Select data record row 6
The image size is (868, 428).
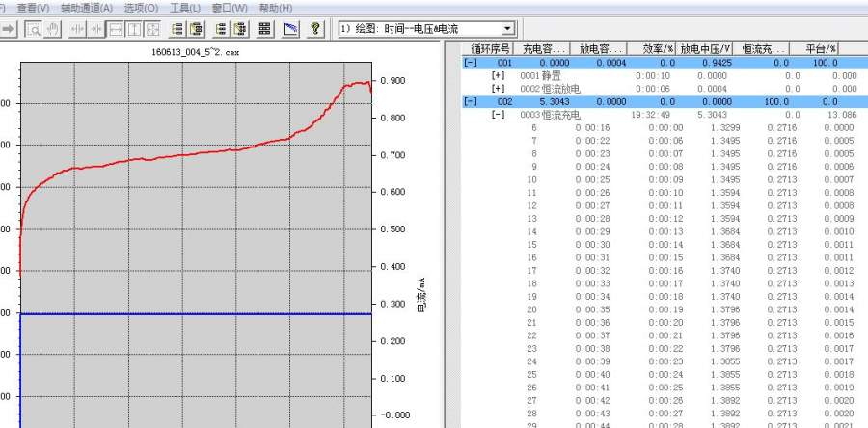665,128
